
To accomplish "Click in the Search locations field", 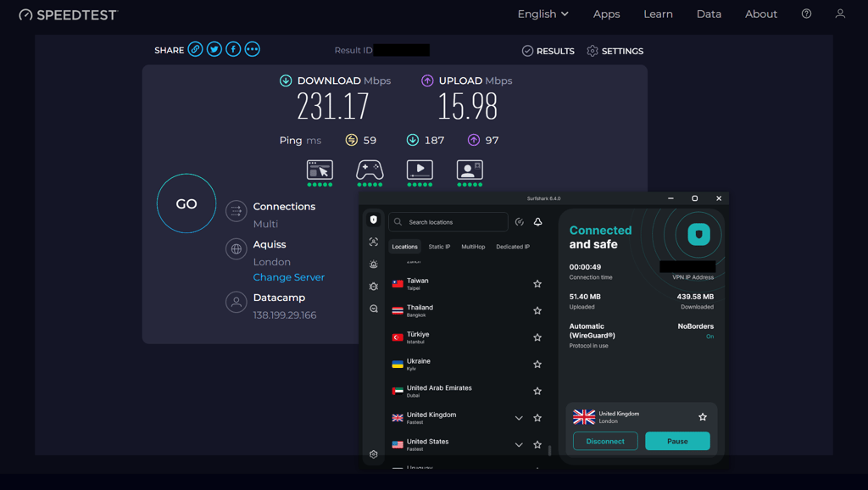I will pos(448,222).
